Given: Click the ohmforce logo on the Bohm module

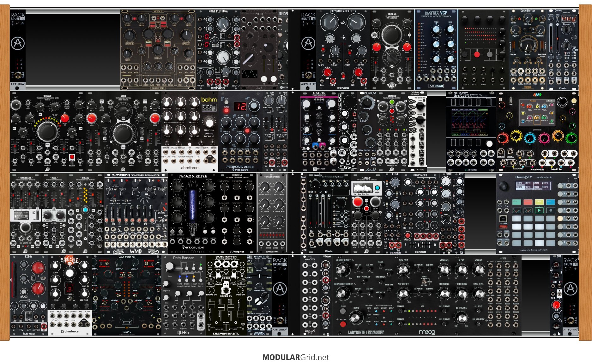Looking at the screenshot, I should (190, 168).
